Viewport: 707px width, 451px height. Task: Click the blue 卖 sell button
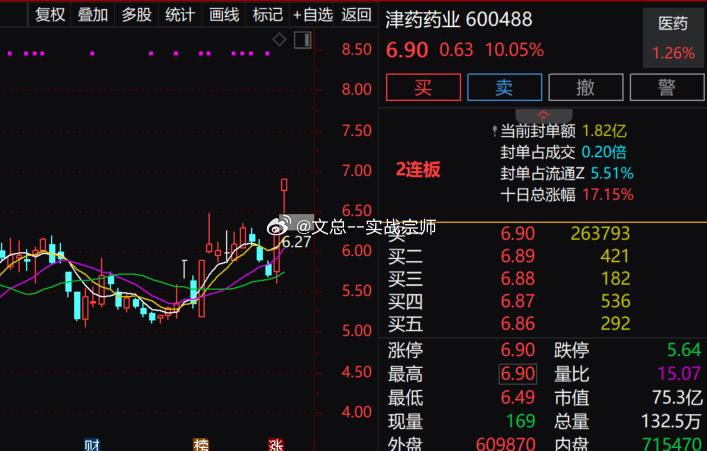point(505,87)
